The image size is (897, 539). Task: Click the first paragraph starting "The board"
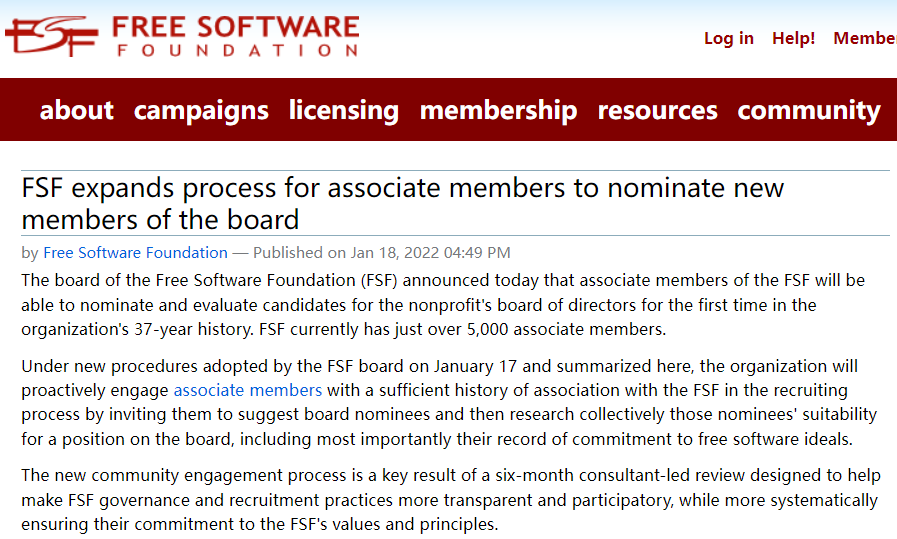tap(440, 304)
